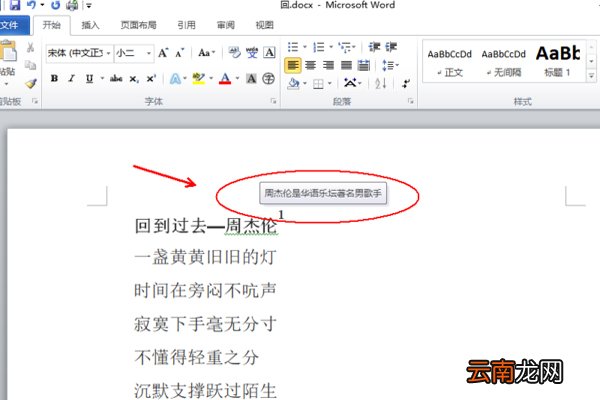Image resolution: width=600 pixels, height=400 pixels.
Task: Toggle bold formatting
Action: [54, 78]
